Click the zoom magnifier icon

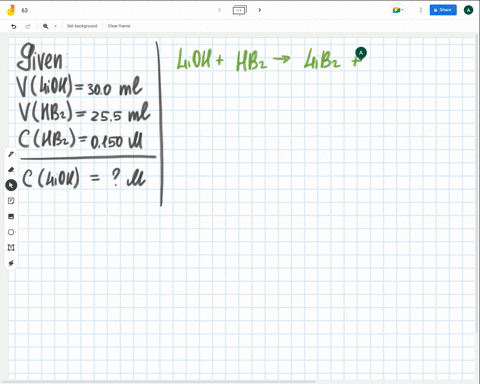coord(46,26)
